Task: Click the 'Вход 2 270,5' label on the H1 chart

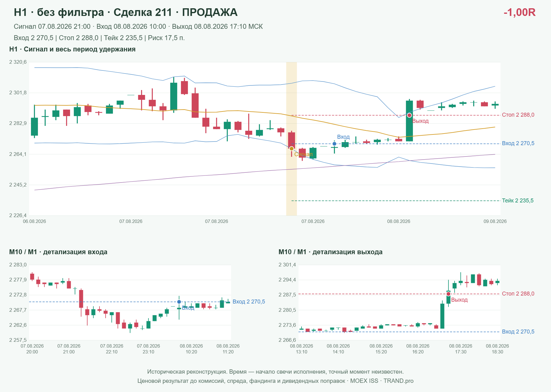Action: (518, 143)
